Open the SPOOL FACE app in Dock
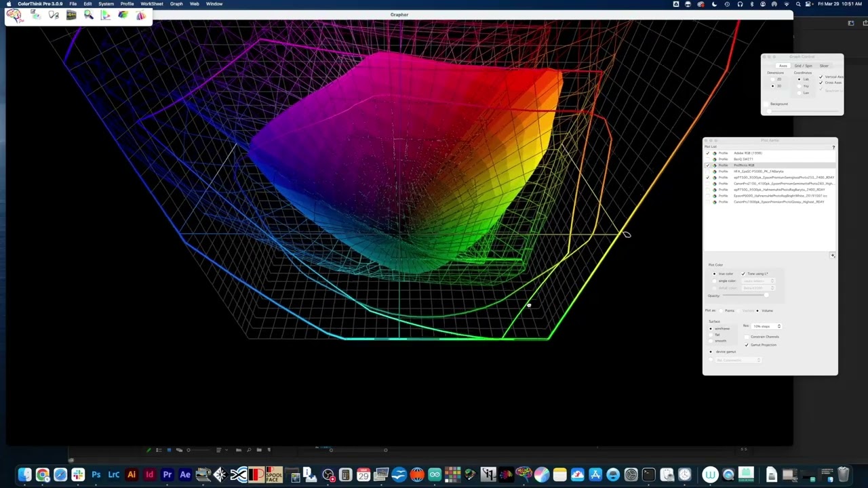 click(x=274, y=474)
